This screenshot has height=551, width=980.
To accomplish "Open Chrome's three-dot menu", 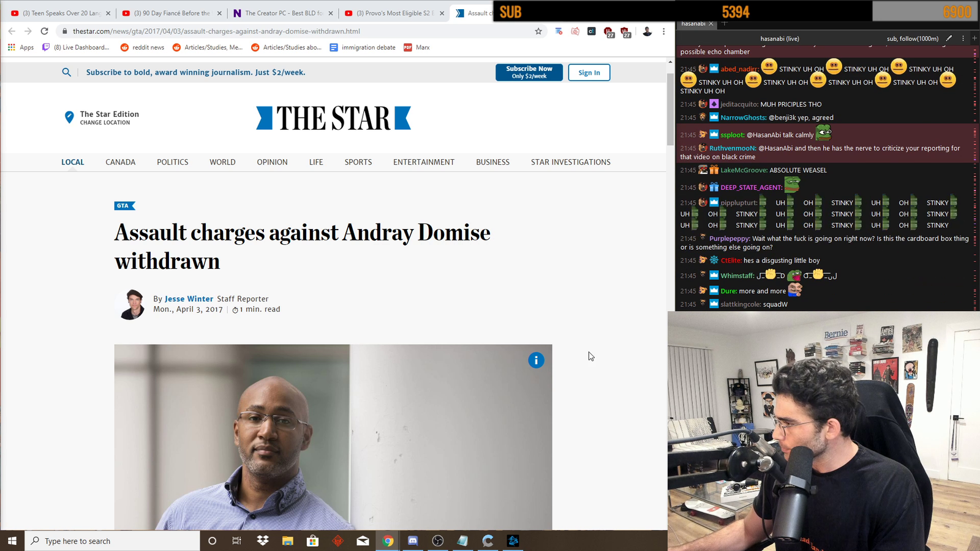I will coord(664,31).
